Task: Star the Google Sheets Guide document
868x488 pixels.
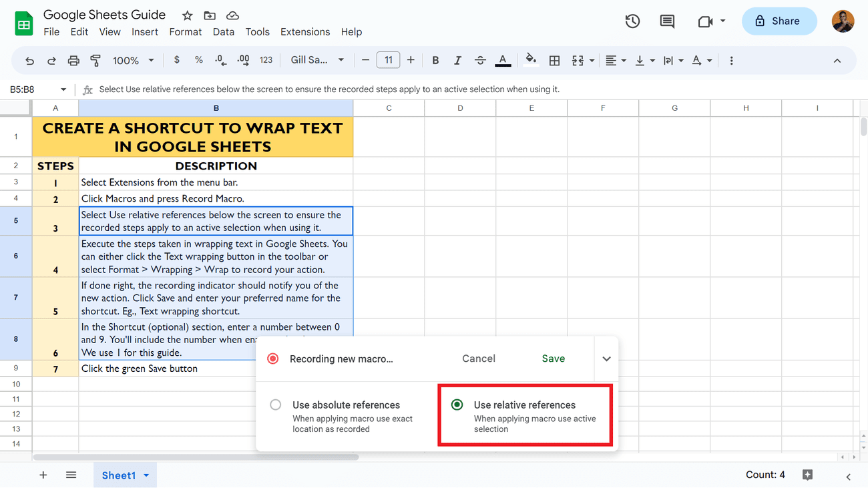Action: tap(188, 15)
